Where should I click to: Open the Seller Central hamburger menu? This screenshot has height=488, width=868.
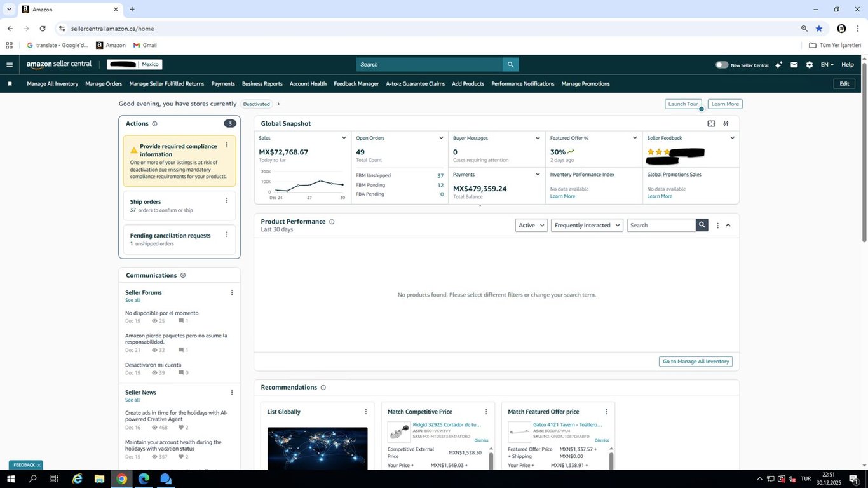pos(10,65)
